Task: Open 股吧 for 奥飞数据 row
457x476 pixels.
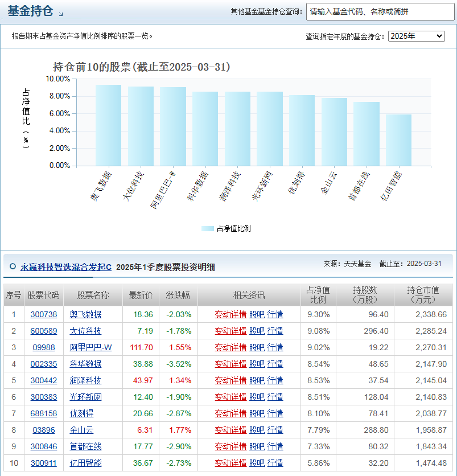Action: [257, 314]
